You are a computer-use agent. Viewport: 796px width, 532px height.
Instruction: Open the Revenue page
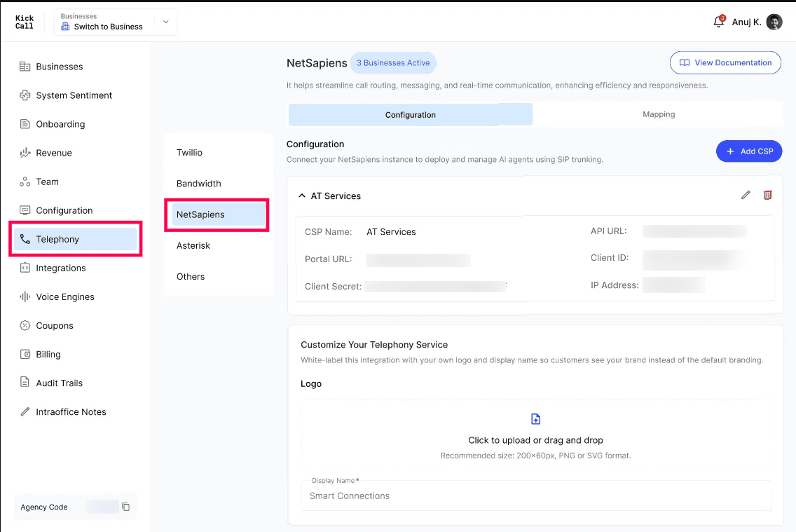tap(54, 153)
